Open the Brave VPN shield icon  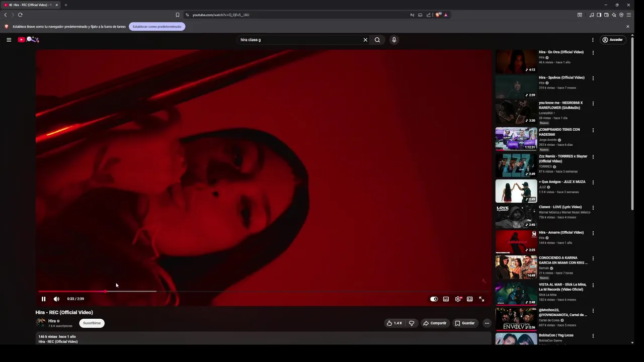point(621,15)
